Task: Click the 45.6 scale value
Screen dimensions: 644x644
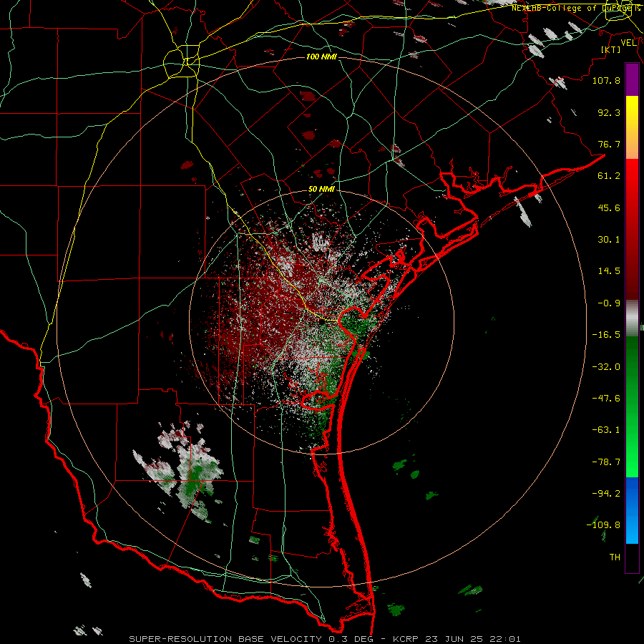Action: click(x=609, y=208)
